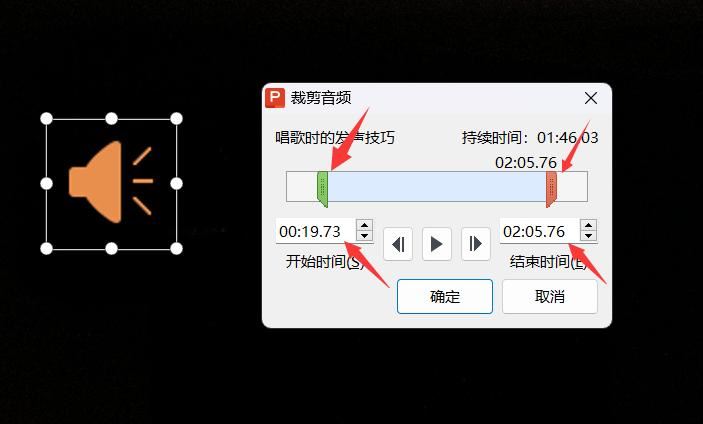
Task: Decrease the start time with down arrow
Action: 365,236
